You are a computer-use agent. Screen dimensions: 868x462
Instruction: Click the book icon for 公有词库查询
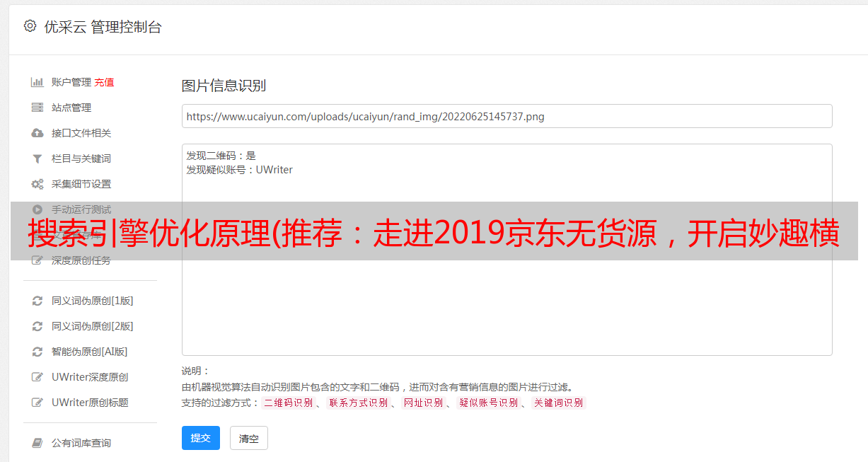37,443
